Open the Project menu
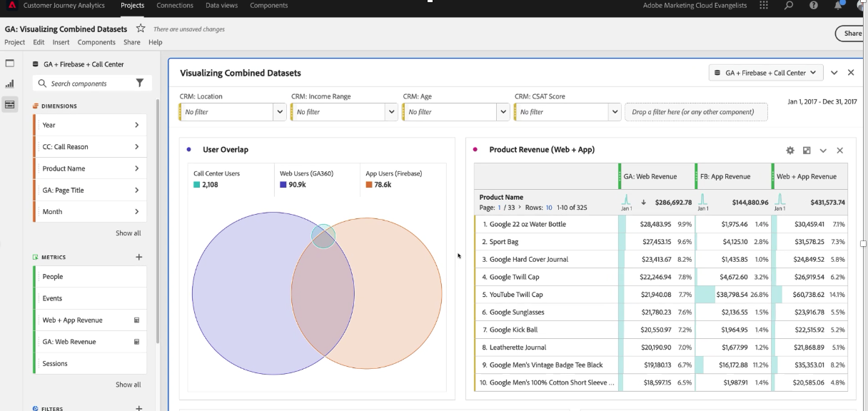Screen dimensions: 868x411 point(15,42)
